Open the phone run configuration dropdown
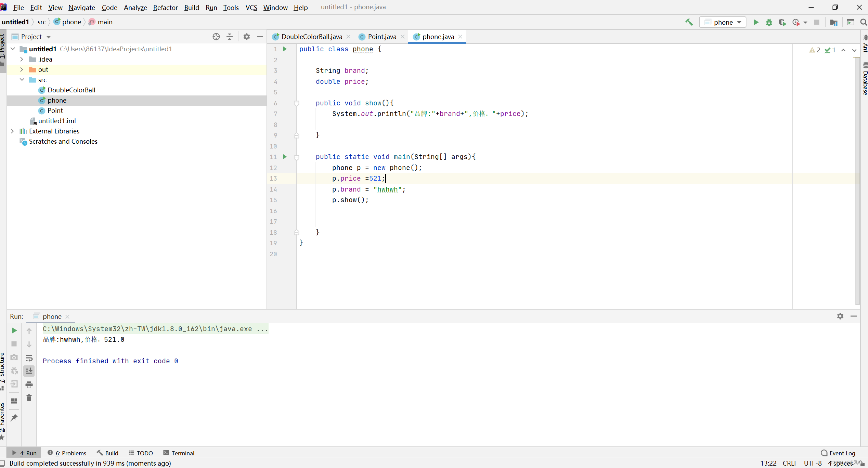 tap(723, 22)
